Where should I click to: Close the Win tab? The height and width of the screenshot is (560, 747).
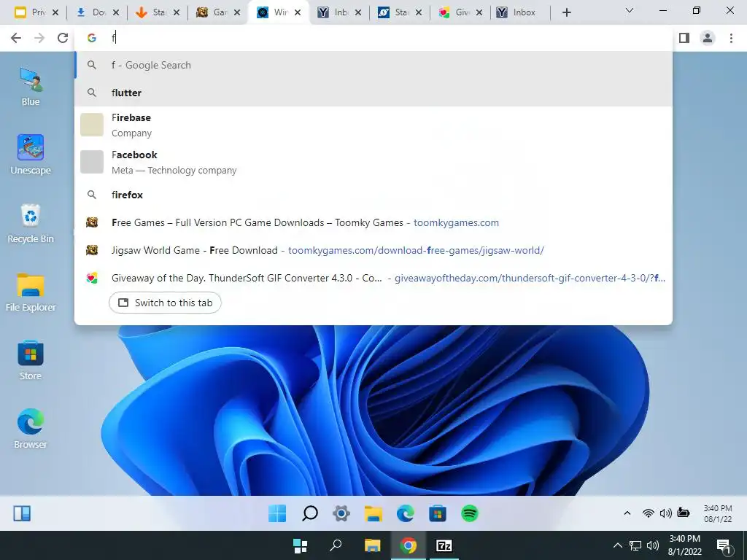click(298, 13)
